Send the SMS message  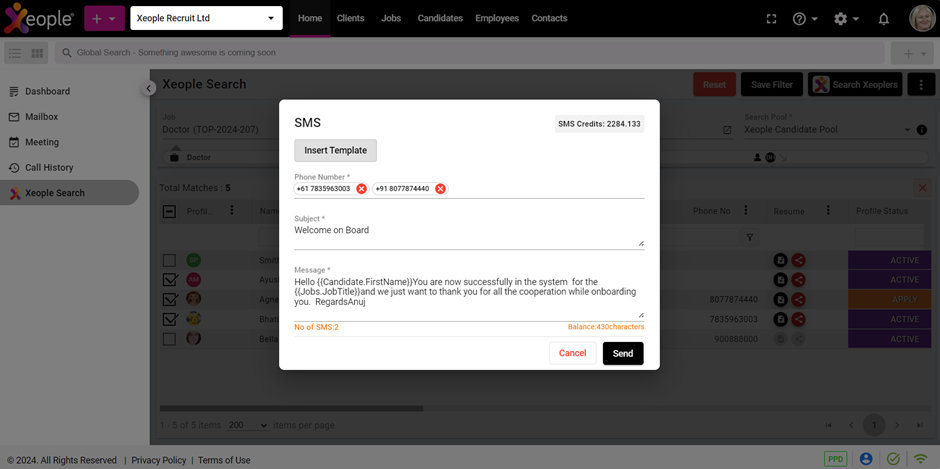[x=622, y=353]
